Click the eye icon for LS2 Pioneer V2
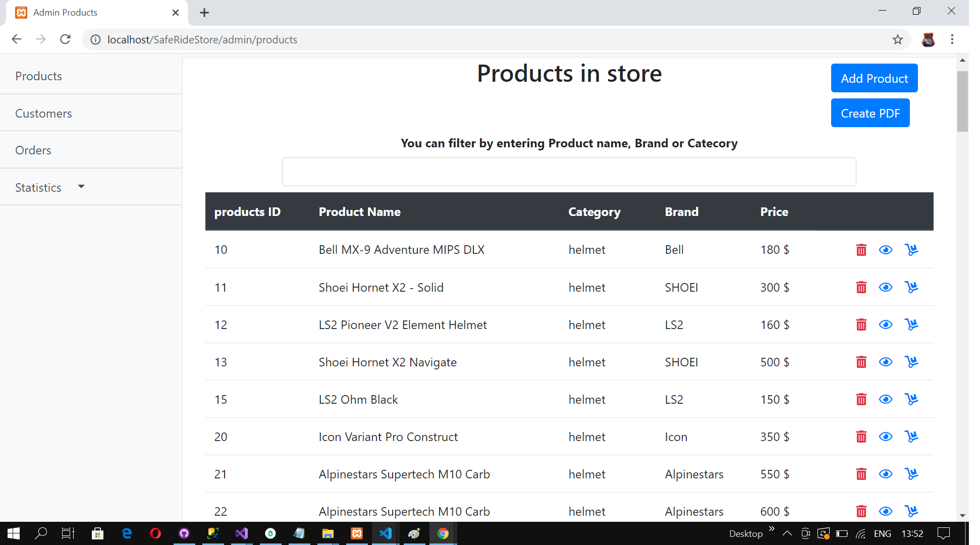980x545 pixels. [885, 324]
